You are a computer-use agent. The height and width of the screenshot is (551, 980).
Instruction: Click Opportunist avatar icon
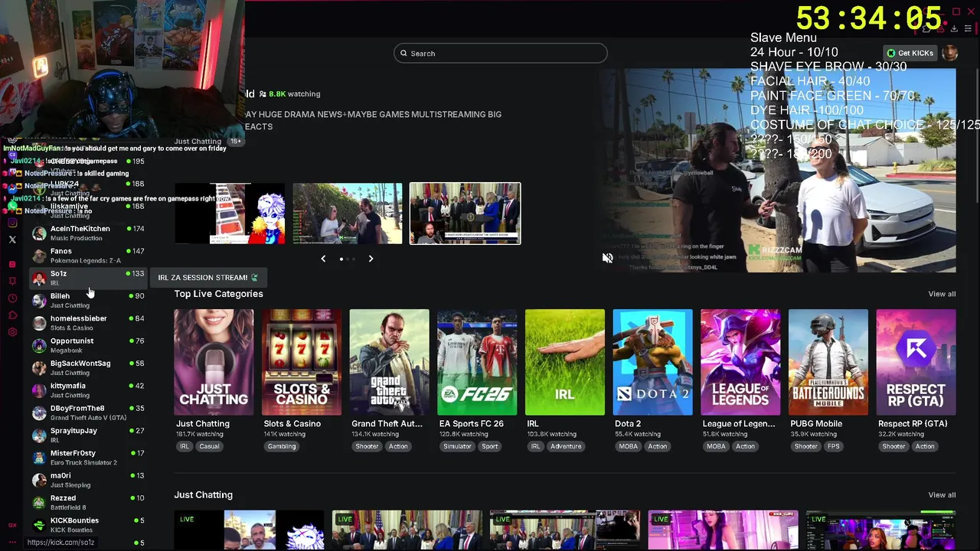(x=39, y=345)
